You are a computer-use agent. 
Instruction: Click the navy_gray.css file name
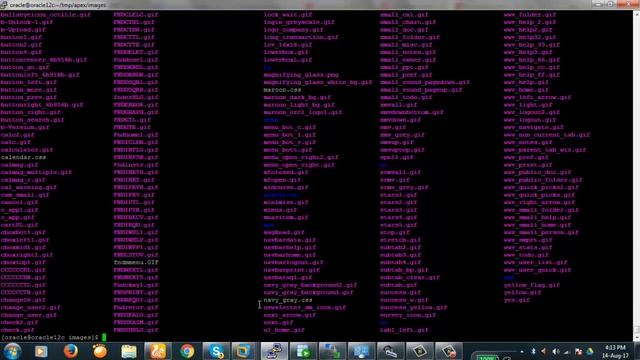[288, 300]
